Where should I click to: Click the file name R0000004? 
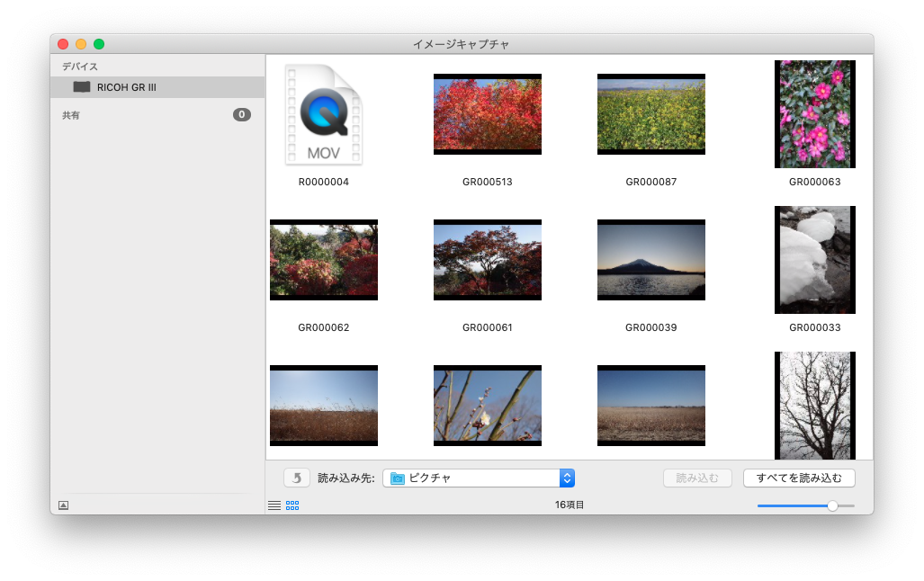pyautogui.click(x=324, y=182)
